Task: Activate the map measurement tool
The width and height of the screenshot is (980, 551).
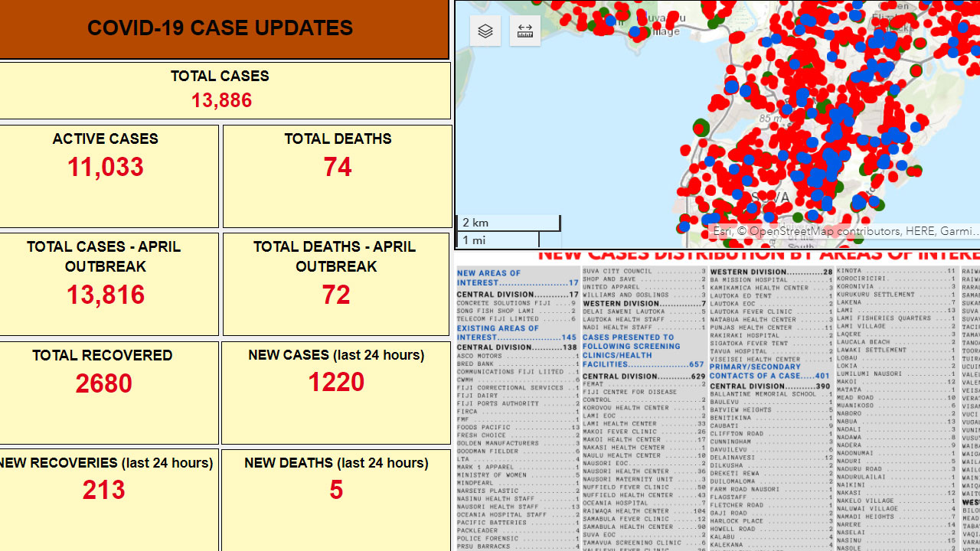Action: tap(525, 31)
